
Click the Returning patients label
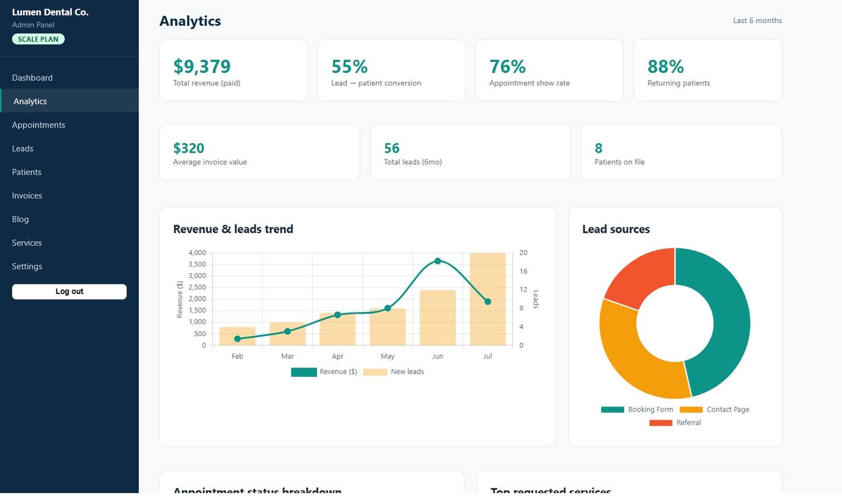click(x=678, y=83)
